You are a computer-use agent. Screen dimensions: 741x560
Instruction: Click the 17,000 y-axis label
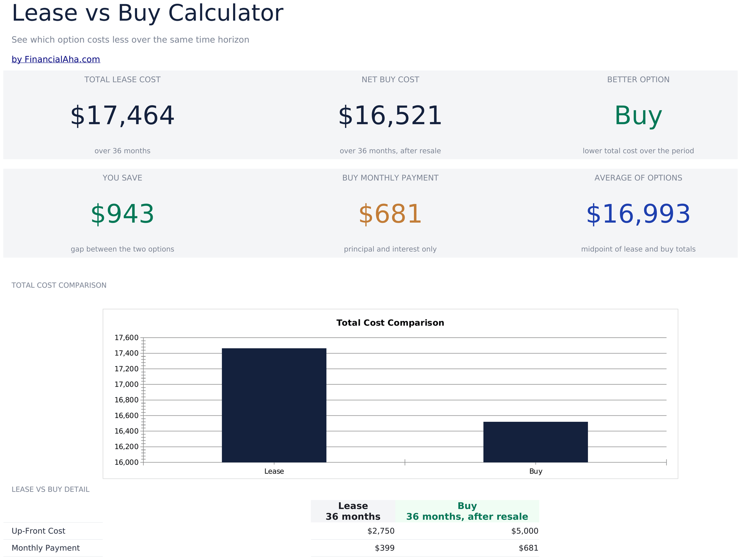point(126,384)
